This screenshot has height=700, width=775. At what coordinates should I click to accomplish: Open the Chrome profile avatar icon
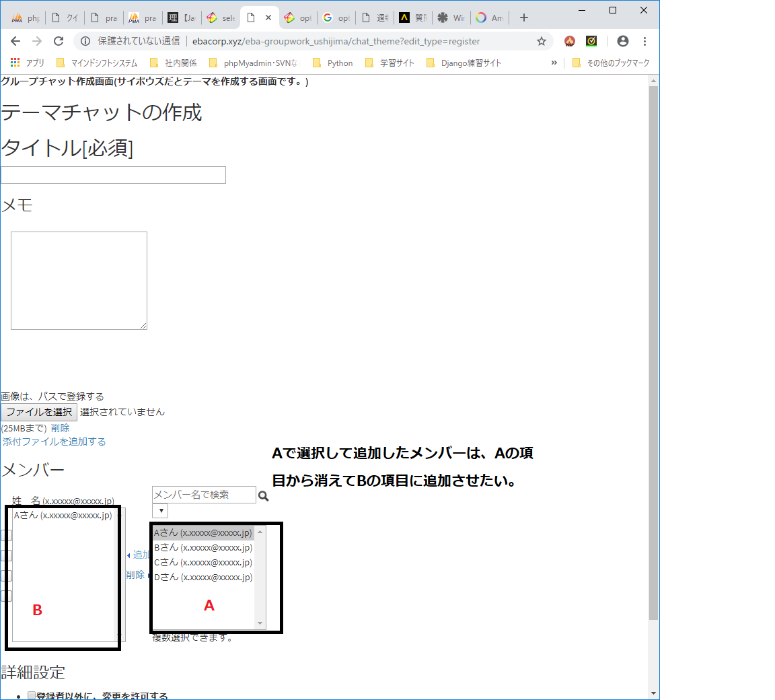(x=622, y=41)
